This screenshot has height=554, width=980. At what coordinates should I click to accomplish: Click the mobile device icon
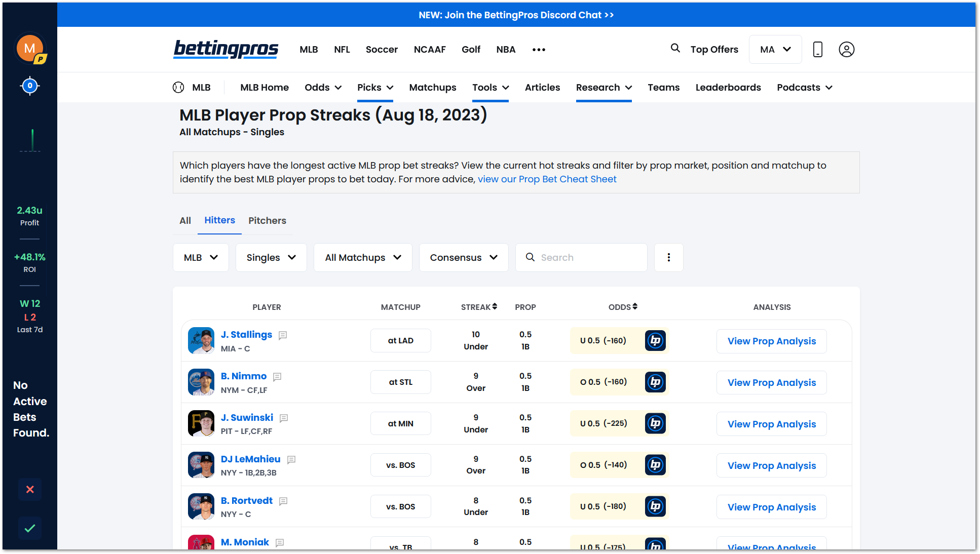pyautogui.click(x=817, y=49)
